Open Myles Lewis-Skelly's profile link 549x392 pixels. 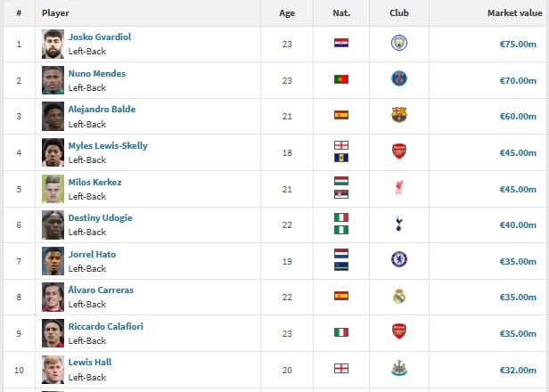[x=108, y=145]
